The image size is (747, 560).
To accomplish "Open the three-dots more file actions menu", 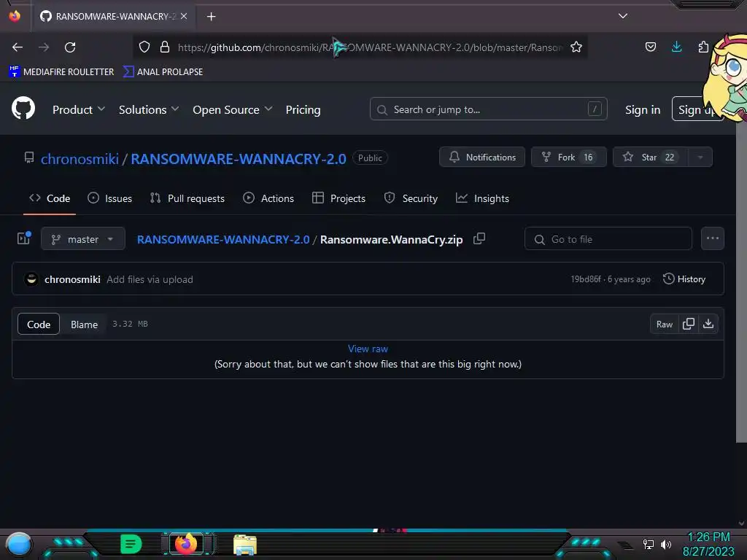I will coord(713,238).
